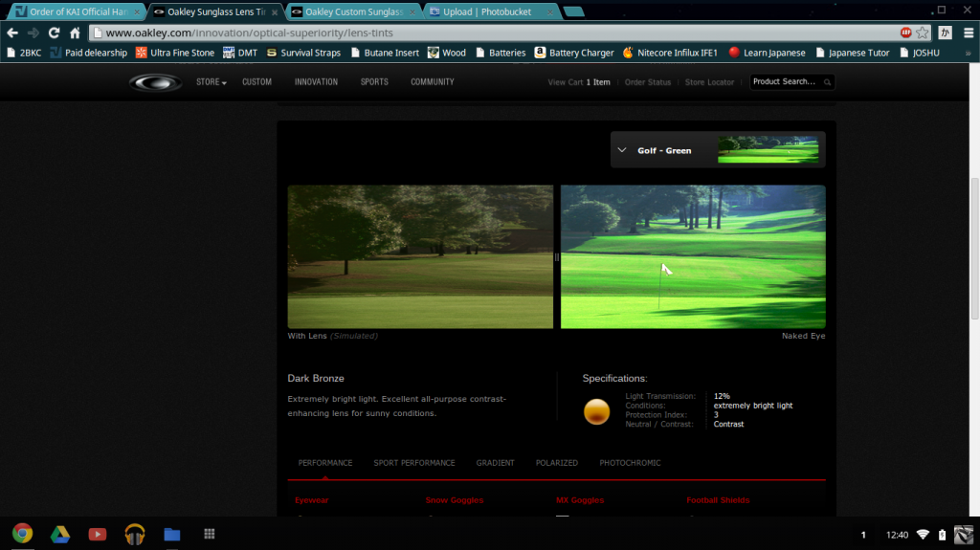The width and height of the screenshot is (980, 550).
Task: Open the Battery Charger Amazon bookmark
Action: pos(574,53)
